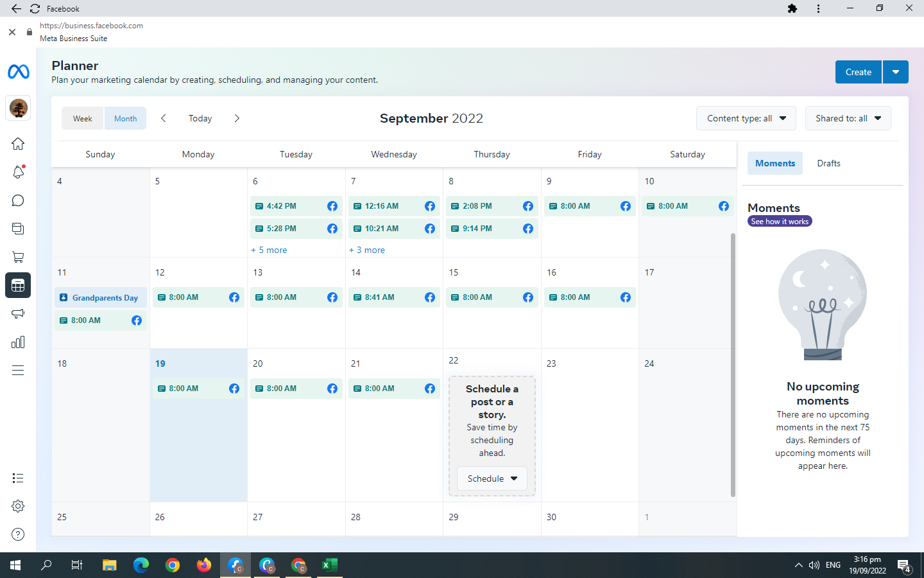Screen dimensions: 924x578
Task: Open the Shared to: all dropdown
Action: pyautogui.click(x=848, y=118)
